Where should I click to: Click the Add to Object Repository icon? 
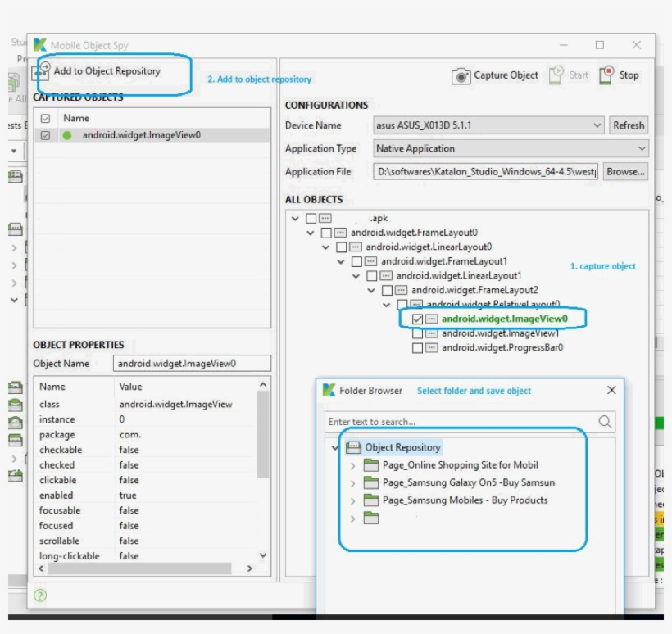pyautogui.click(x=42, y=71)
